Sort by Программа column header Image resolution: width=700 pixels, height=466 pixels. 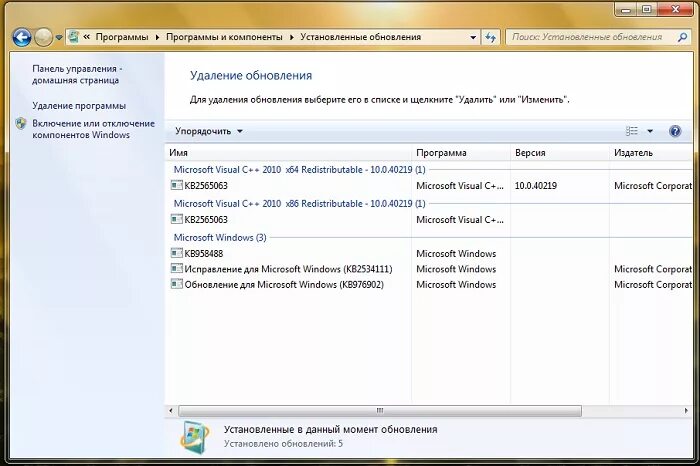click(x=461, y=153)
